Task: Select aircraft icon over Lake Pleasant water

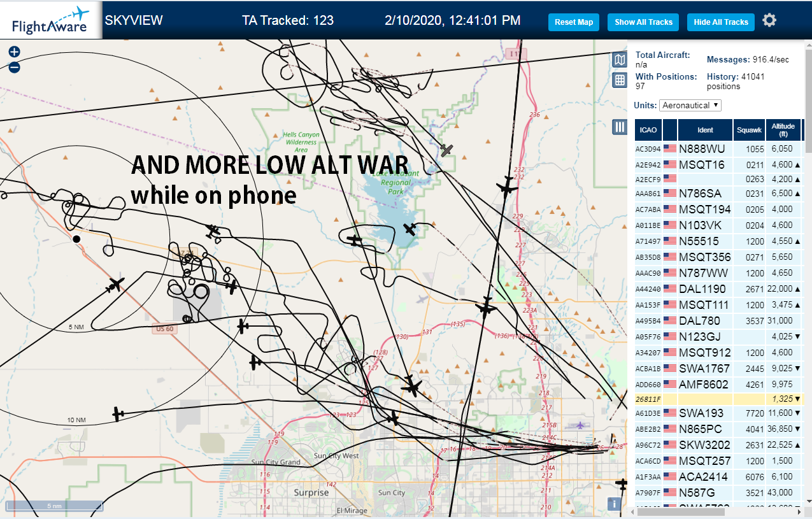Action: (x=410, y=229)
